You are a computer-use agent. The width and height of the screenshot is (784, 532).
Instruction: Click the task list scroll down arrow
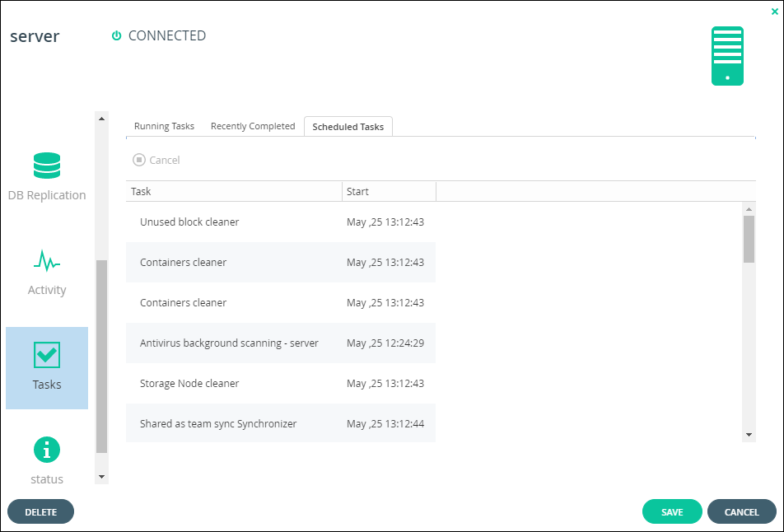(x=749, y=435)
